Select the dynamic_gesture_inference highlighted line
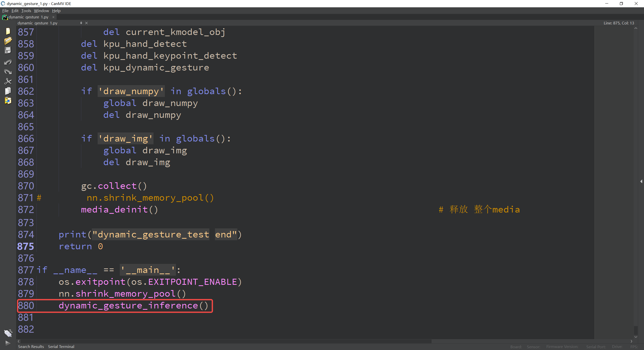The width and height of the screenshot is (644, 350). [x=133, y=306]
